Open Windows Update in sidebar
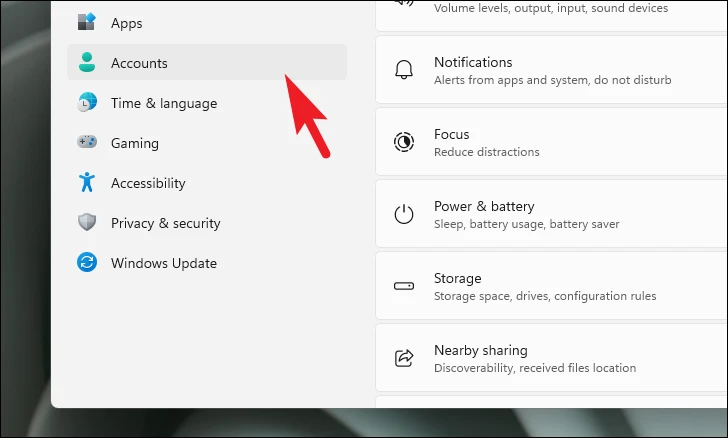 tap(207, 262)
